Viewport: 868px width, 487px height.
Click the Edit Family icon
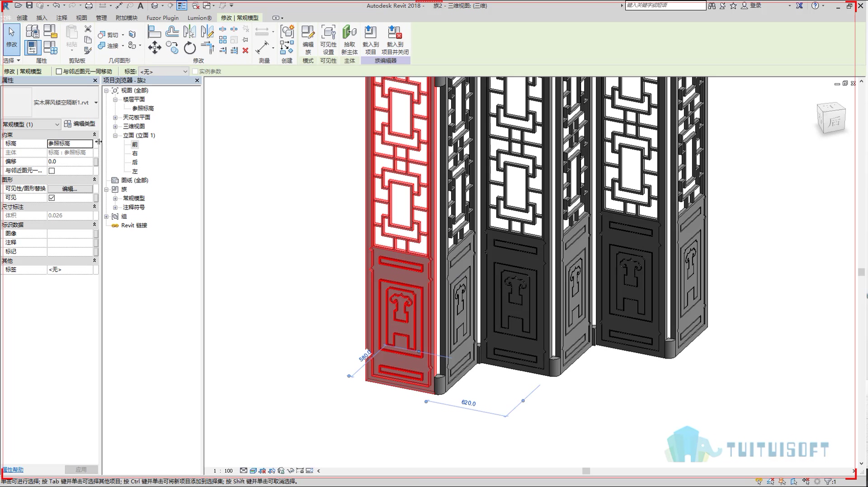(x=308, y=40)
